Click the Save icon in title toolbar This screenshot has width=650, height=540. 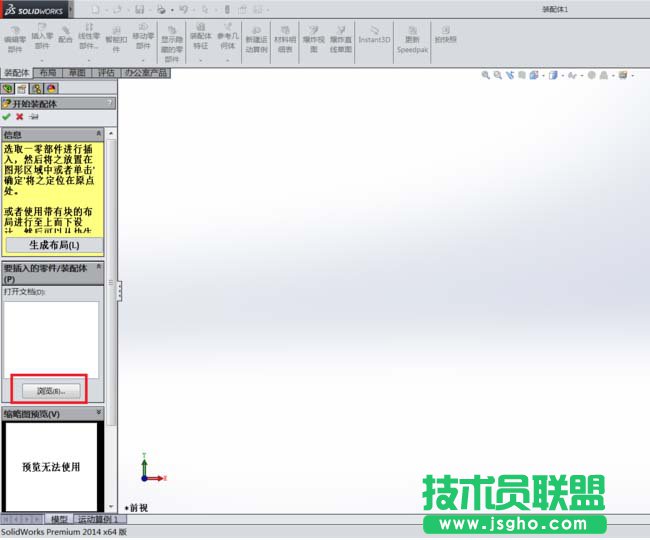(x=140, y=9)
